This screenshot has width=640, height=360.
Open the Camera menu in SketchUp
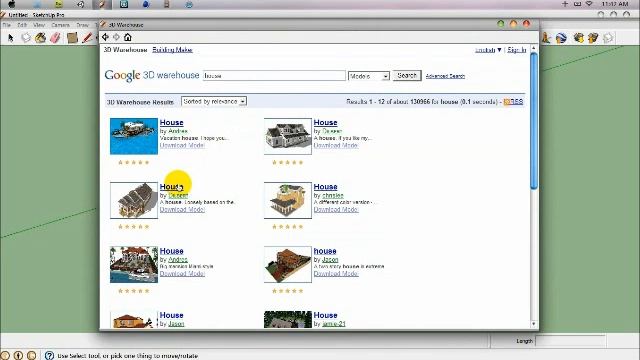point(60,25)
